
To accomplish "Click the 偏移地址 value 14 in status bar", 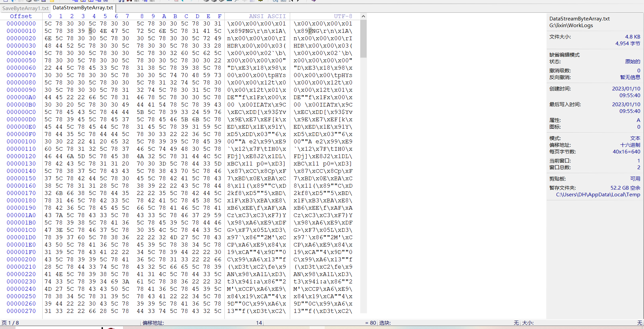I will click(x=259, y=323).
